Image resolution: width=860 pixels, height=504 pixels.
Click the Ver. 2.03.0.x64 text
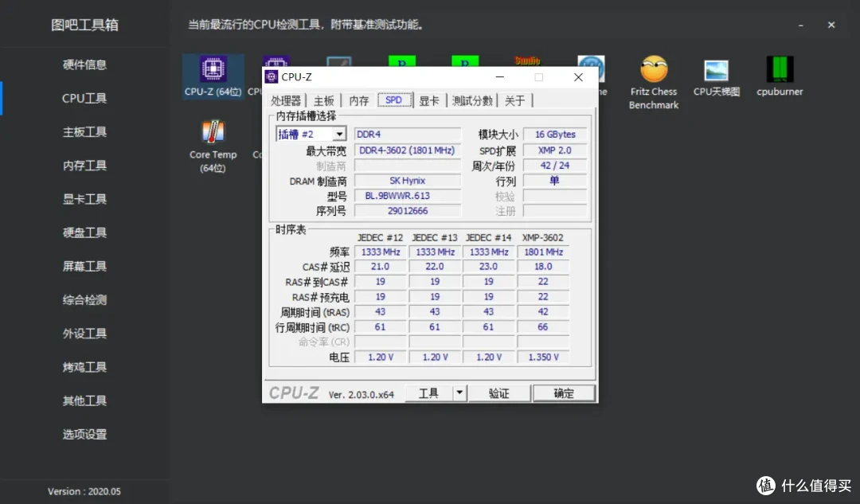361,394
